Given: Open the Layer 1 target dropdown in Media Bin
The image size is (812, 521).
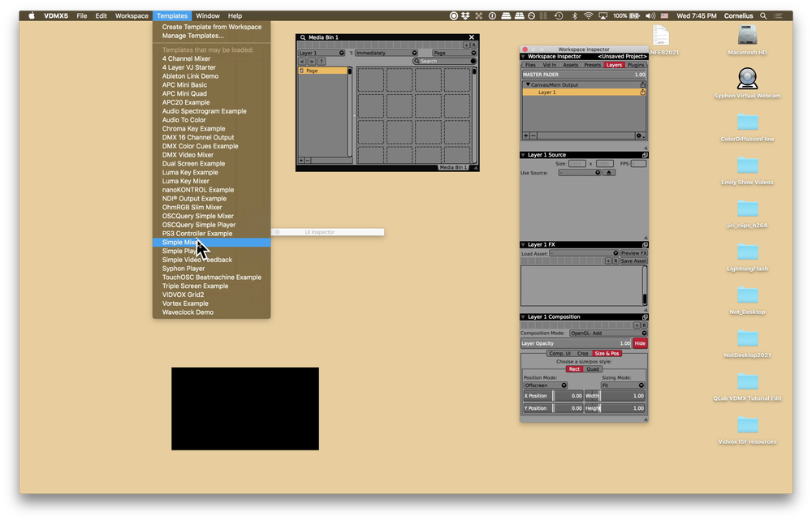Looking at the screenshot, I should point(321,53).
